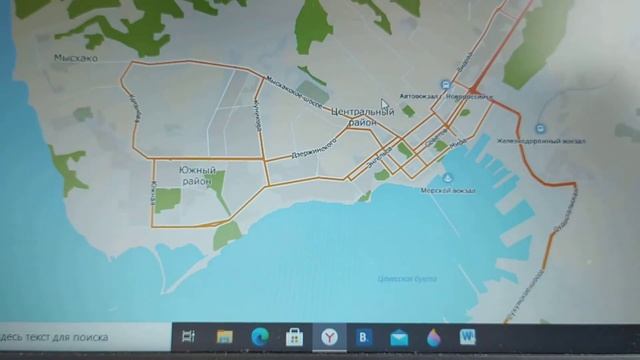The width and height of the screenshot is (640, 360).
Task: Open VK app from the taskbar
Action: (x=364, y=338)
